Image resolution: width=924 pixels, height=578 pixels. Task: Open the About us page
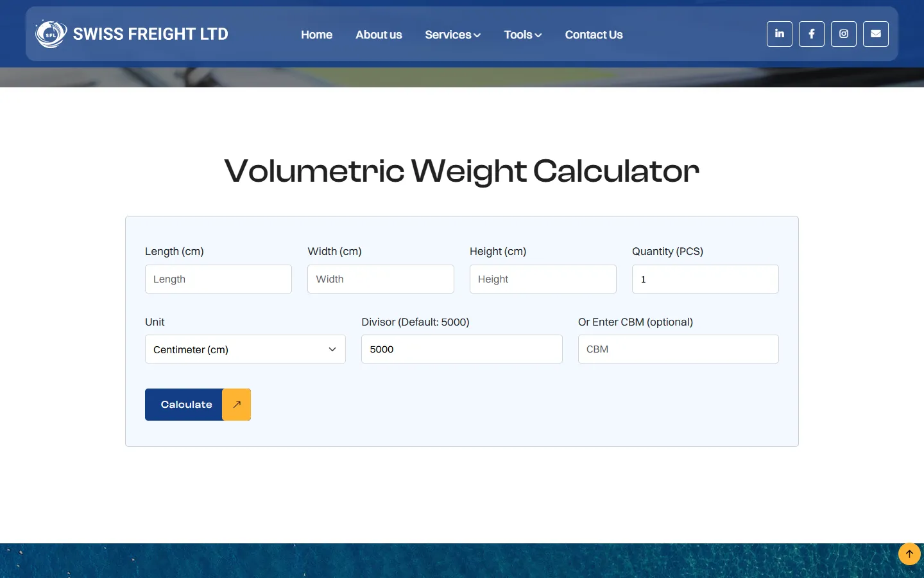click(379, 35)
